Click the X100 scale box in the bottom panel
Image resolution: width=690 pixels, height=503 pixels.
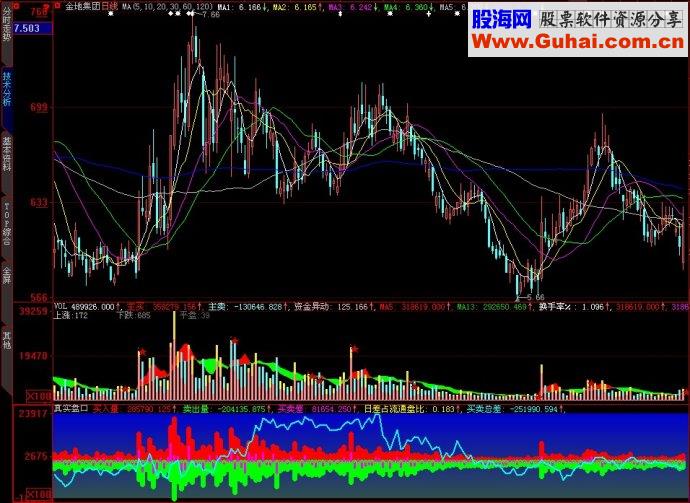coord(39,494)
